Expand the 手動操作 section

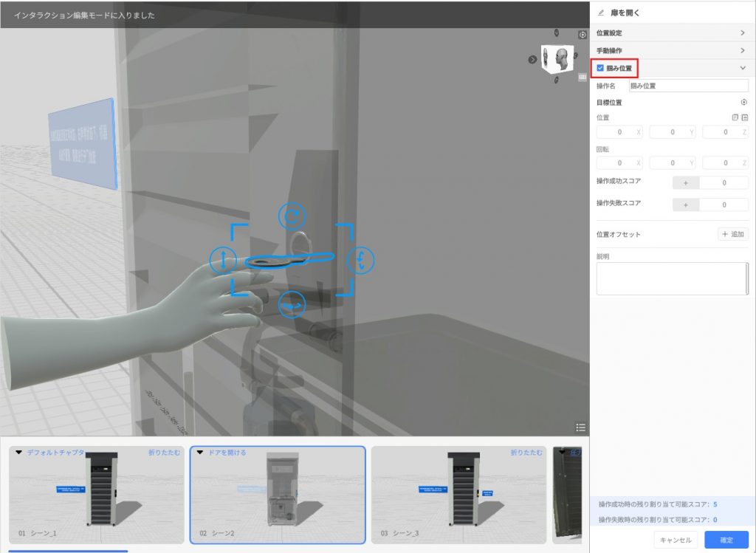[x=742, y=50]
